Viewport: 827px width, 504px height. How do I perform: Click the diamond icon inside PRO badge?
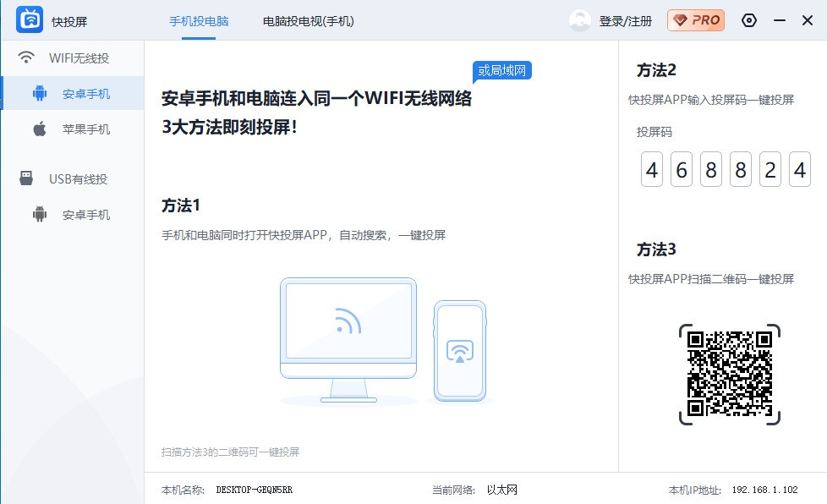pyautogui.click(x=679, y=19)
